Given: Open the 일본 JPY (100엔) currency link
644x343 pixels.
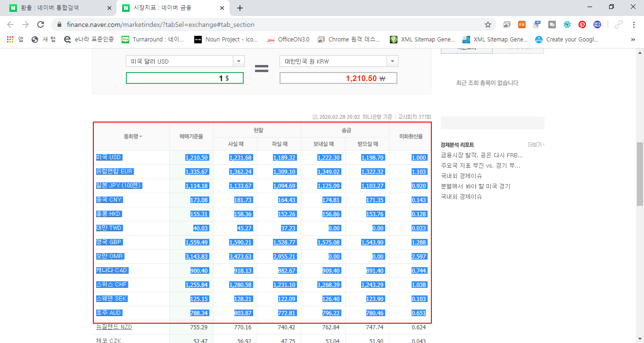Looking at the screenshot, I should (119, 186).
